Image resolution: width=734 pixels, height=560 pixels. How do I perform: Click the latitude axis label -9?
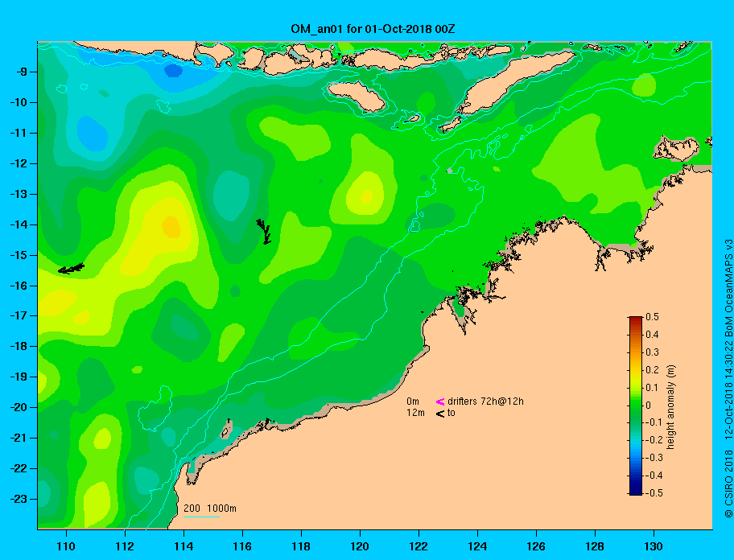pyautogui.click(x=22, y=72)
